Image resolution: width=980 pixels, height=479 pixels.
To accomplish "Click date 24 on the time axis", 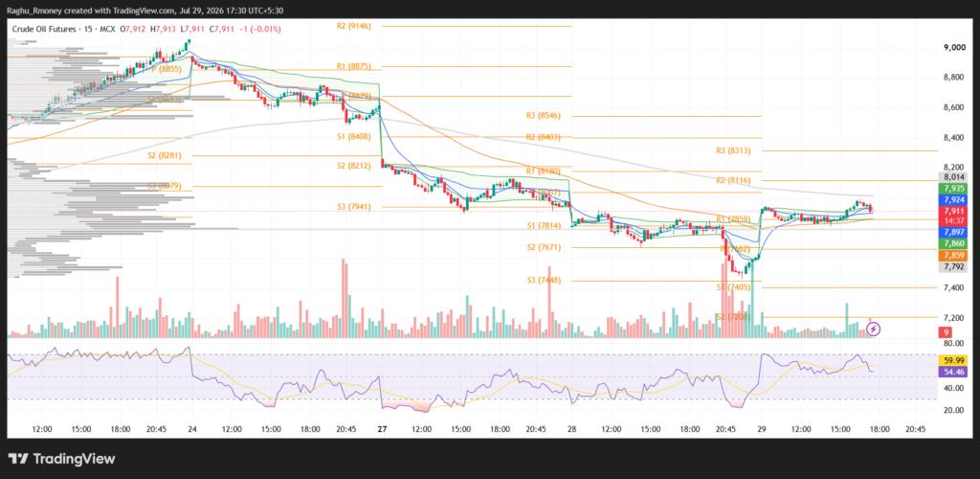I will pos(193,429).
